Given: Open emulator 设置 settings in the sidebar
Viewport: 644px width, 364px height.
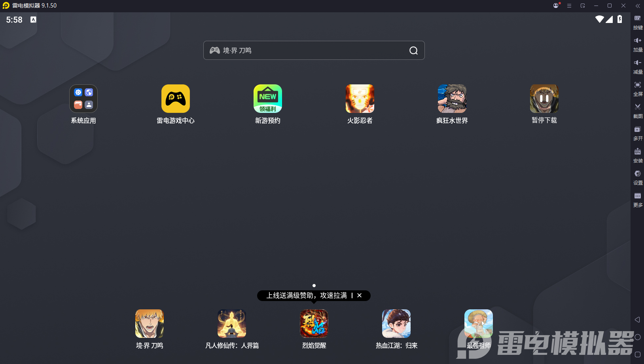Looking at the screenshot, I should (x=638, y=178).
